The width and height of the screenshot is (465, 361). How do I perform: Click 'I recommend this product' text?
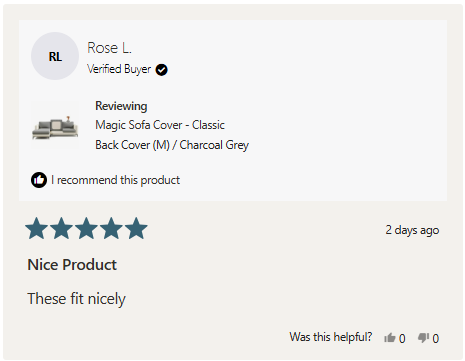pyautogui.click(x=115, y=180)
